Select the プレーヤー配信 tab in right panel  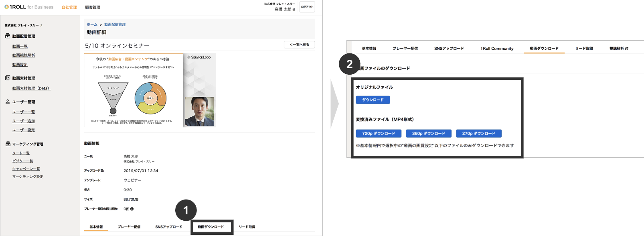(x=405, y=49)
